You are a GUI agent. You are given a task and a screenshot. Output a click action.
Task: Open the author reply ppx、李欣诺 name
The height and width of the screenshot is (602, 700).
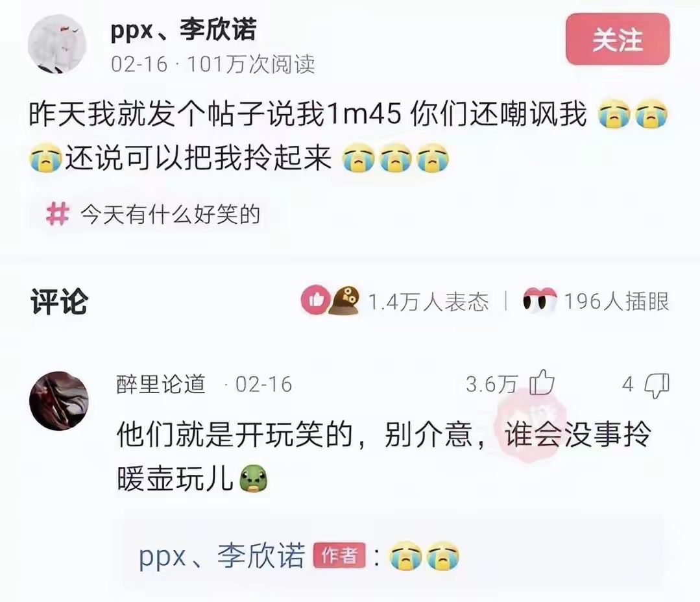tap(222, 556)
